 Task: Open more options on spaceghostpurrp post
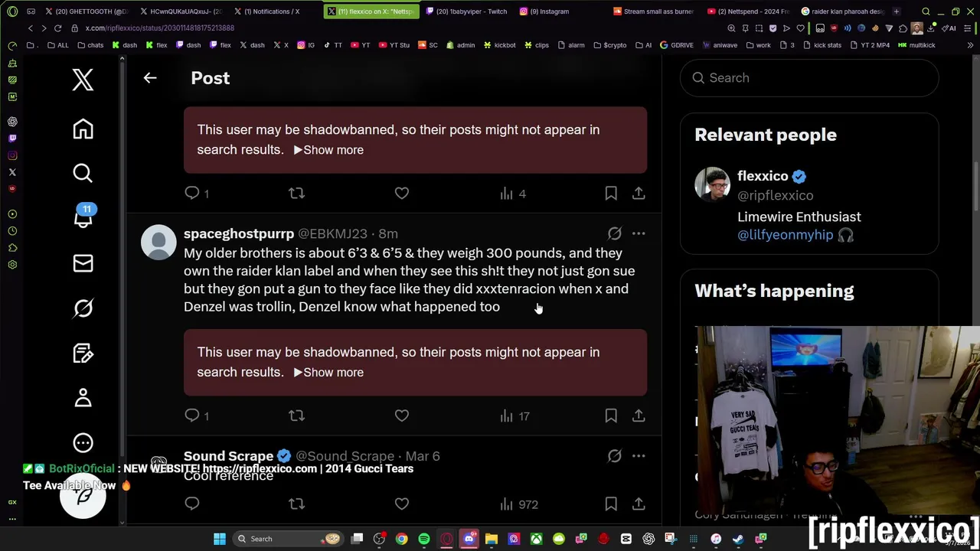click(x=639, y=233)
